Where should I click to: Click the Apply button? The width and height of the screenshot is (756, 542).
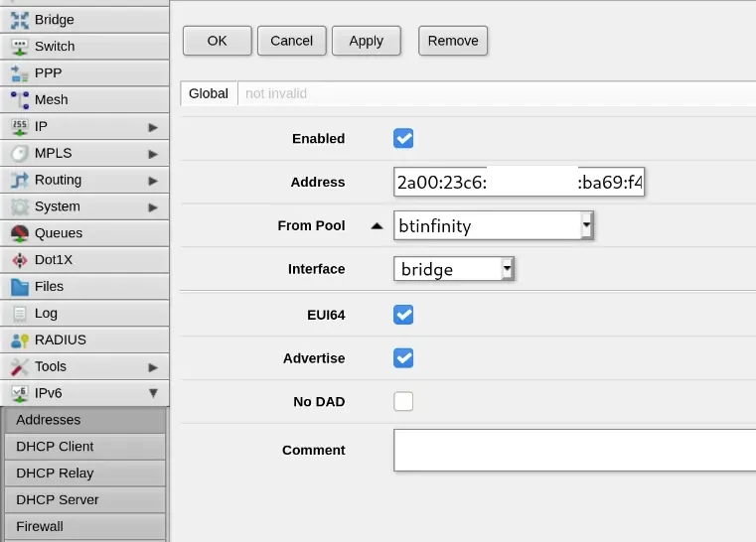tap(367, 41)
